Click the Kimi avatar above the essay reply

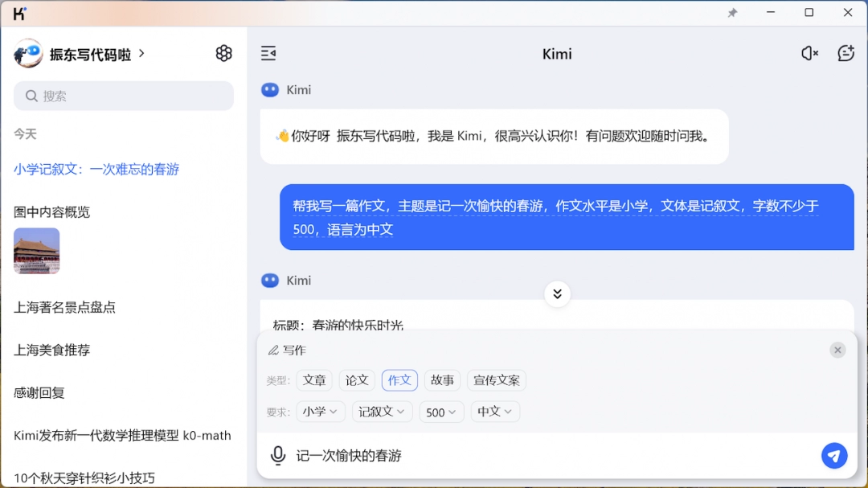point(269,281)
